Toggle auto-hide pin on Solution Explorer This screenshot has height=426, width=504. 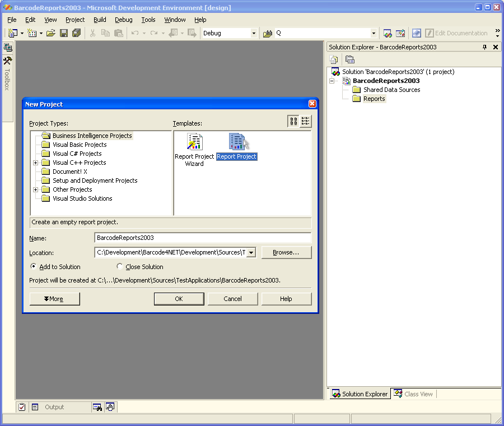(484, 47)
